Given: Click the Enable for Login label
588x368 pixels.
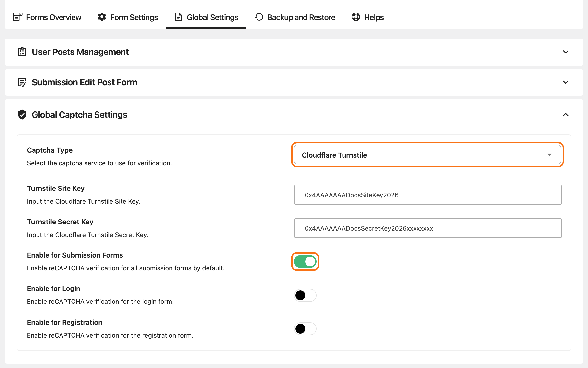Looking at the screenshot, I should click(x=53, y=289).
